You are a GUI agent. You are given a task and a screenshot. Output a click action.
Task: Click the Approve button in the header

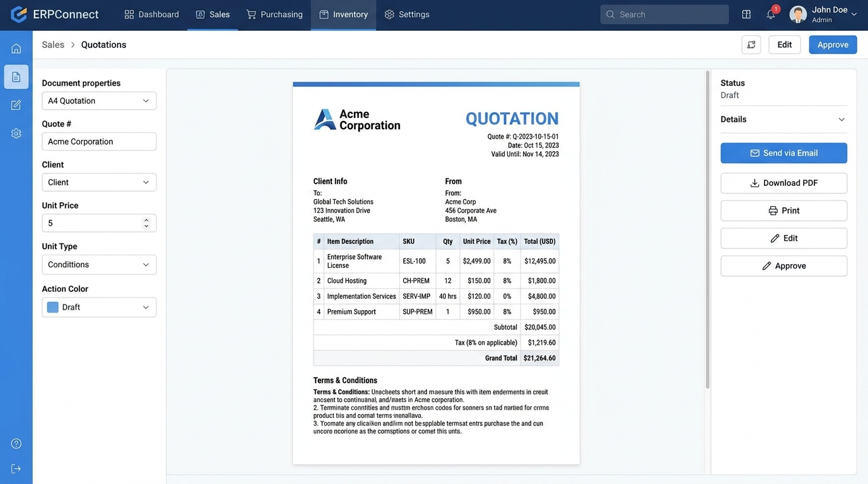(x=833, y=45)
